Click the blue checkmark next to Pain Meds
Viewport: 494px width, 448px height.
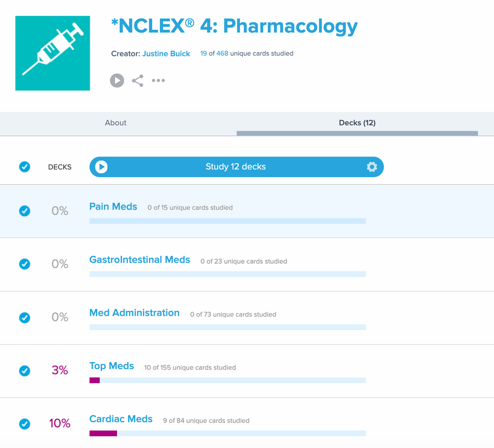pyautogui.click(x=24, y=211)
